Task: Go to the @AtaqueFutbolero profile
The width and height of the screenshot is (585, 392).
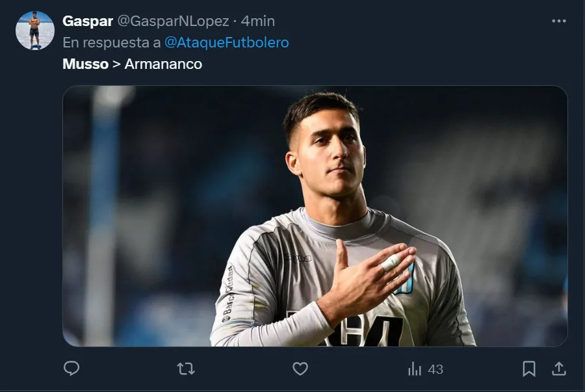Action: point(227,43)
